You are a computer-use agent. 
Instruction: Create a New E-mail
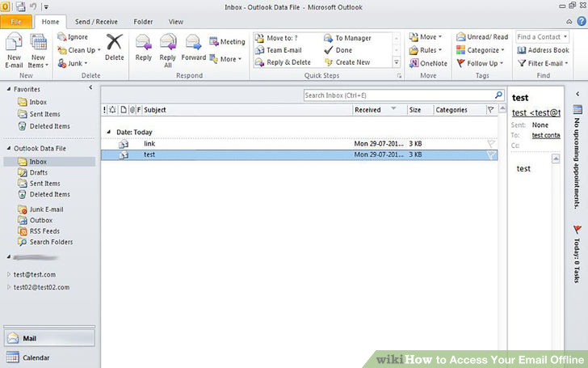[x=15, y=50]
